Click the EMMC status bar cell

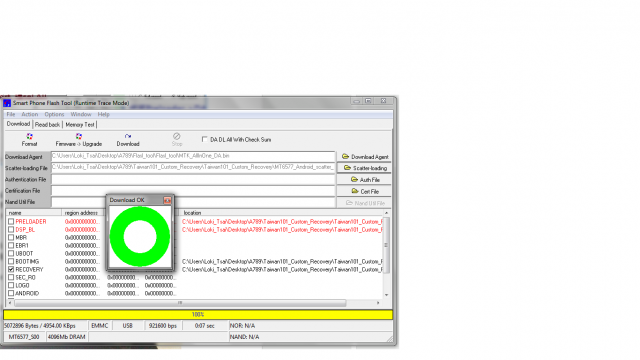(100, 326)
